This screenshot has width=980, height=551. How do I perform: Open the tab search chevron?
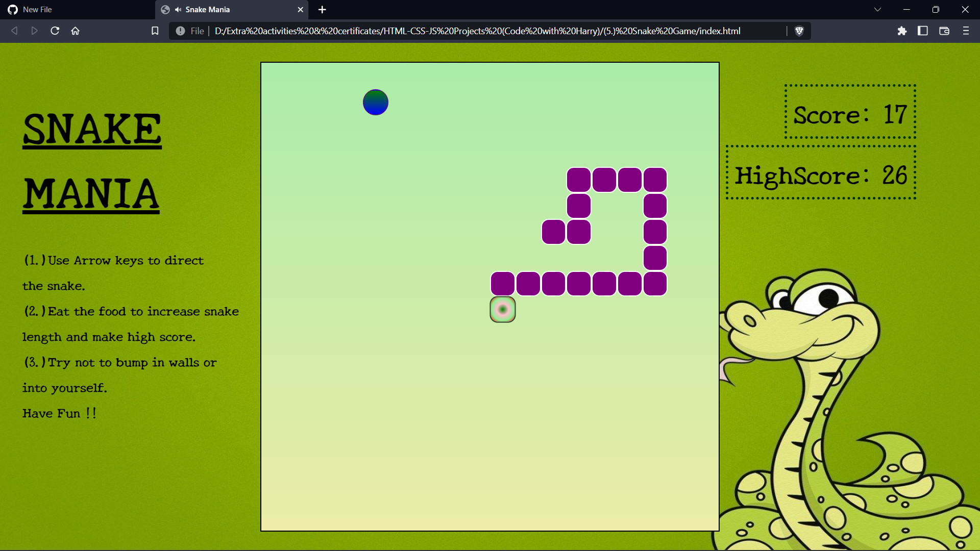pos(877,9)
